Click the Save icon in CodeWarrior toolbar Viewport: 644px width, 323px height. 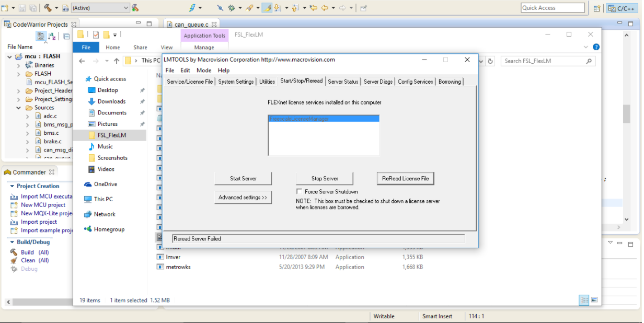(22, 8)
